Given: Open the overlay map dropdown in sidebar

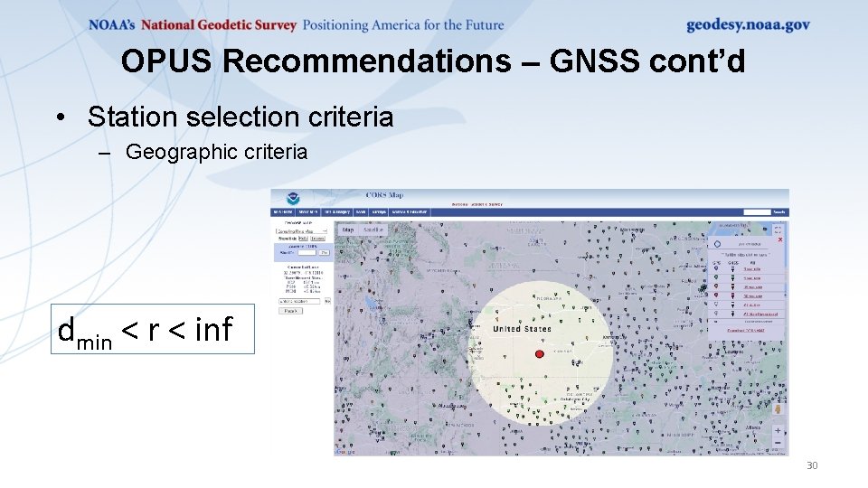Looking at the screenshot, I should [x=302, y=231].
